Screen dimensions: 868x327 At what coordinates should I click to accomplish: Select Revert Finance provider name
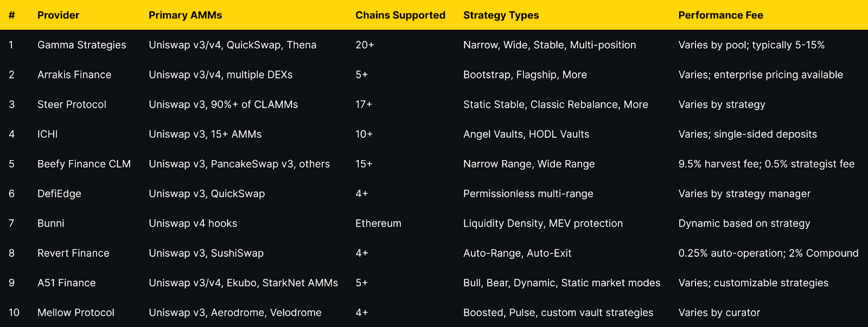pyautogui.click(x=73, y=253)
